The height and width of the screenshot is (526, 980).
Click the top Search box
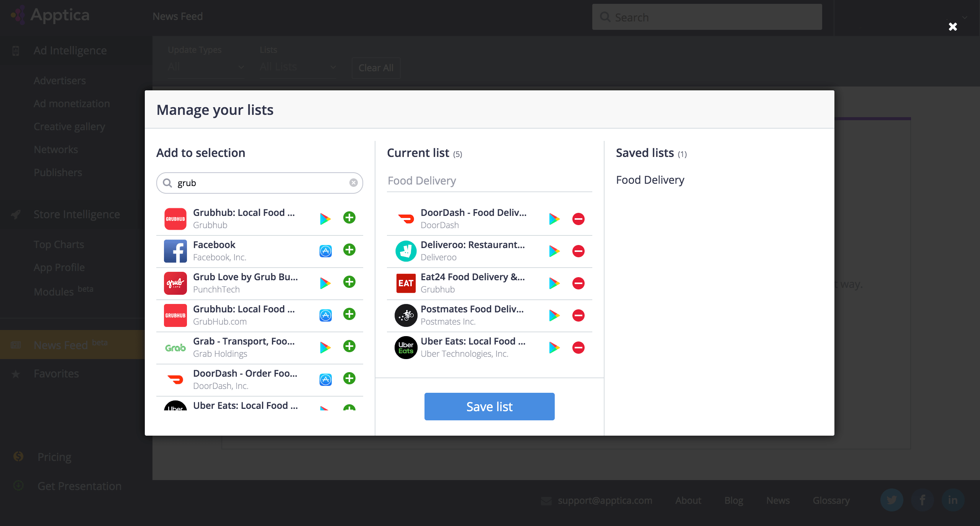[x=707, y=17]
